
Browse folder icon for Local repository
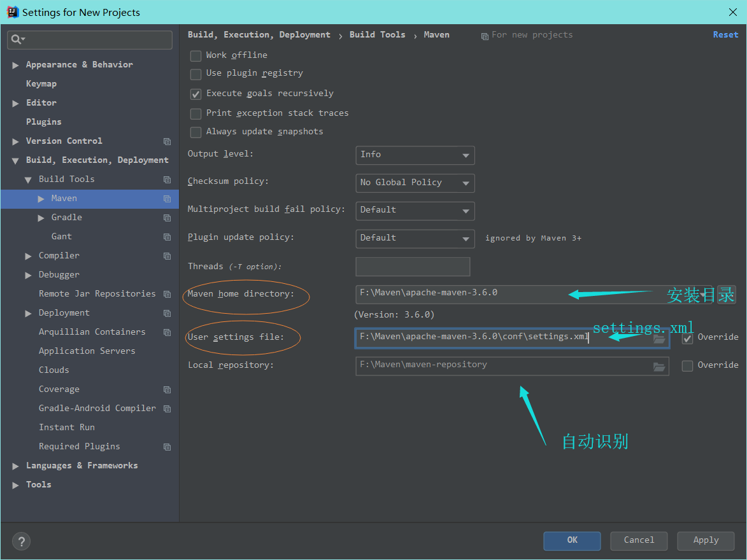click(x=659, y=366)
